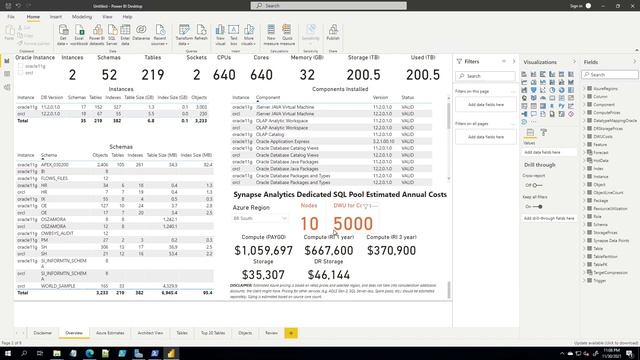Viewport: 640px width, 360px height.
Task: Open the Objects page tab
Action: (x=245, y=333)
